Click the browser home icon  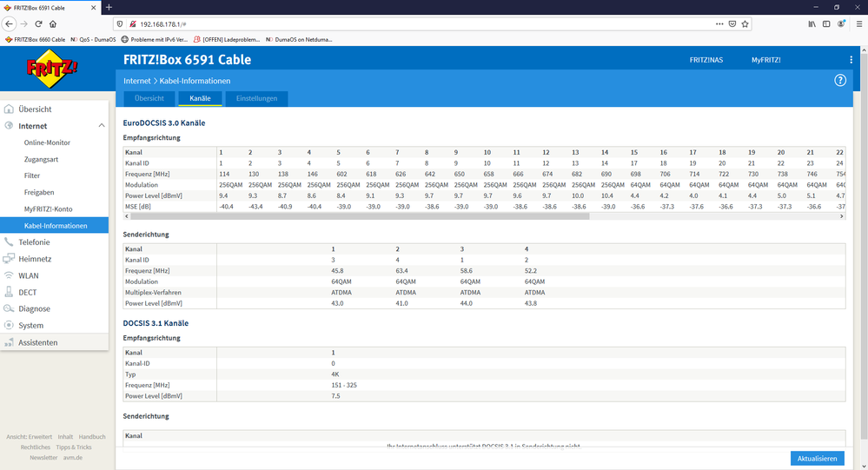[x=53, y=23]
